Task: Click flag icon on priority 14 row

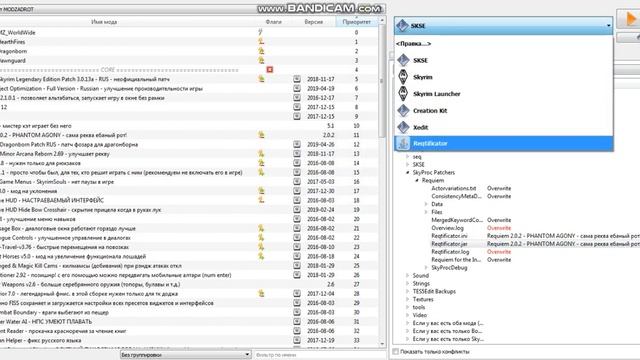Action: coord(261,163)
